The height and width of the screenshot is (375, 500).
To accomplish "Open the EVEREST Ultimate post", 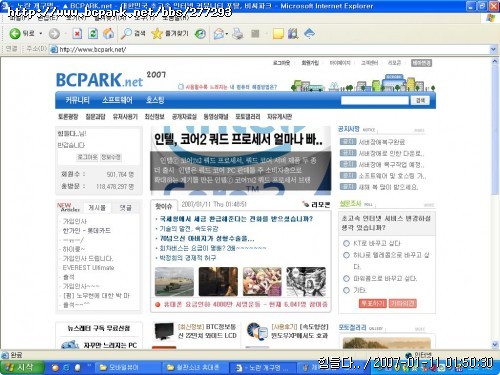I will 88,268.
